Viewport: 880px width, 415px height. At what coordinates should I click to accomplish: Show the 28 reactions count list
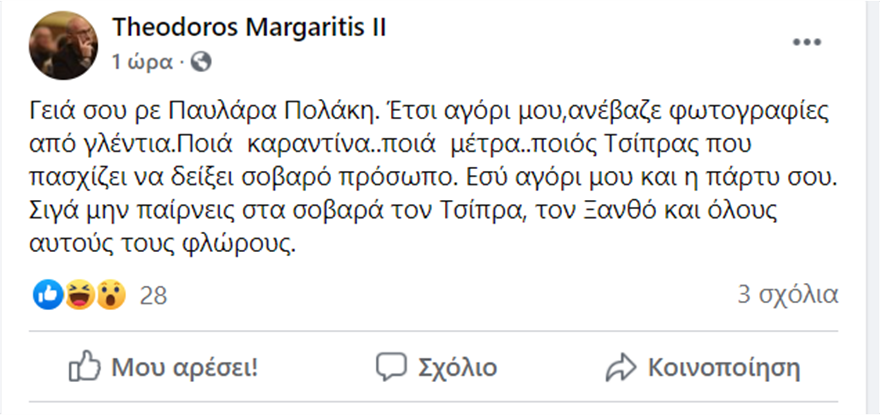click(x=153, y=295)
